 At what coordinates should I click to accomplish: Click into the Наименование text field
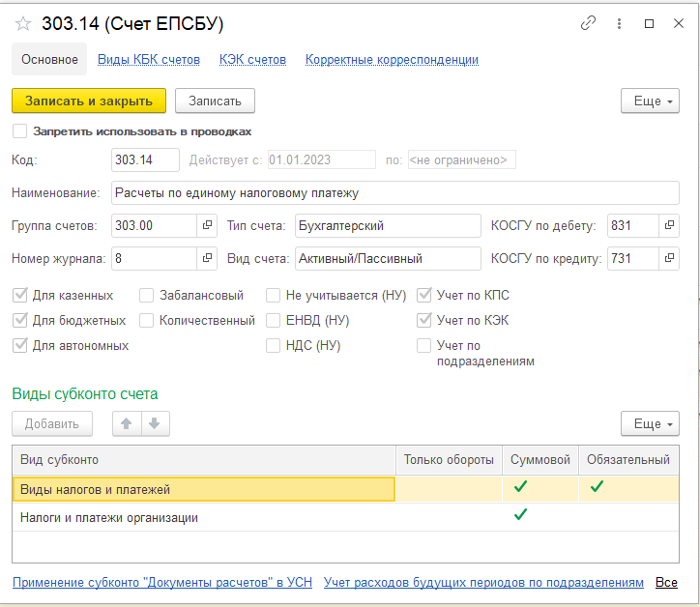pos(395,192)
